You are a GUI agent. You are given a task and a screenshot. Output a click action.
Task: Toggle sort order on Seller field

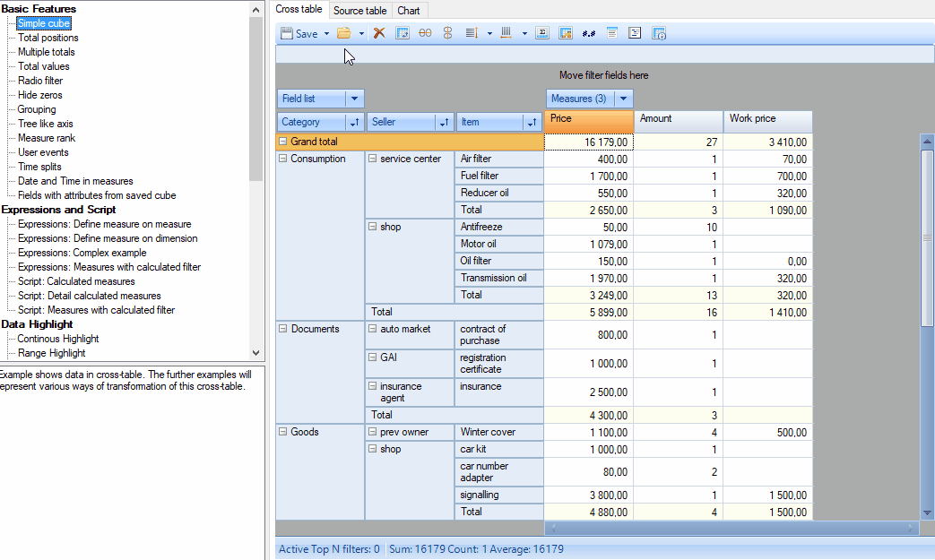point(444,123)
